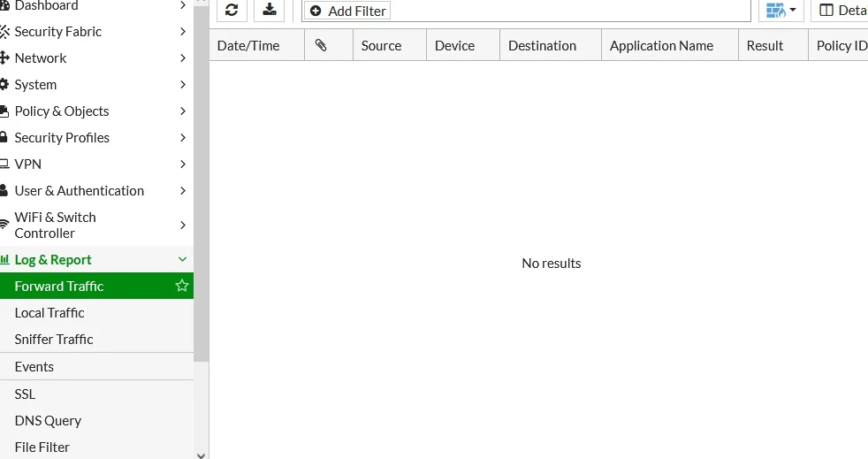Open File Filter log page
The width and height of the screenshot is (868, 459).
pos(97,448)
